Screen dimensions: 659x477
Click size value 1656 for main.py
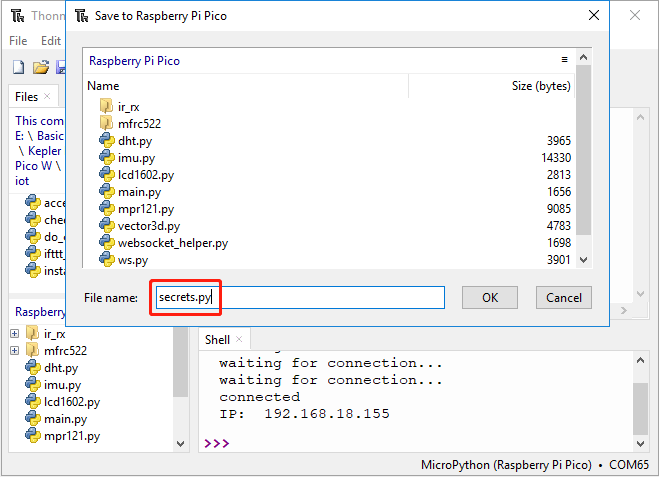(x=559, y=192)
